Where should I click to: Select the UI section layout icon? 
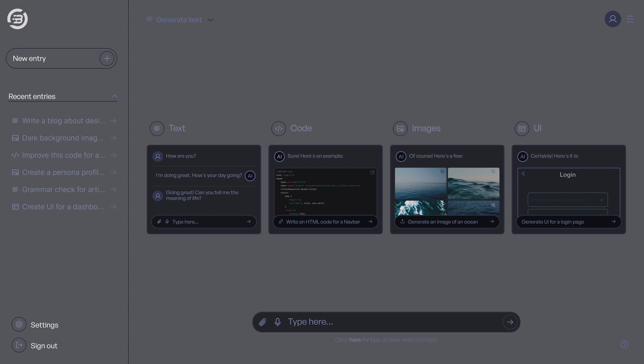(522, 128)
